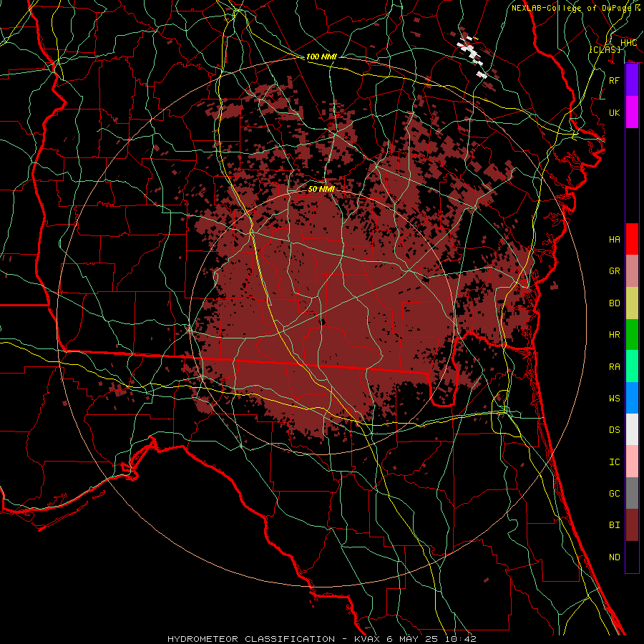Click the 'GC' legend label

coord(615,493)
